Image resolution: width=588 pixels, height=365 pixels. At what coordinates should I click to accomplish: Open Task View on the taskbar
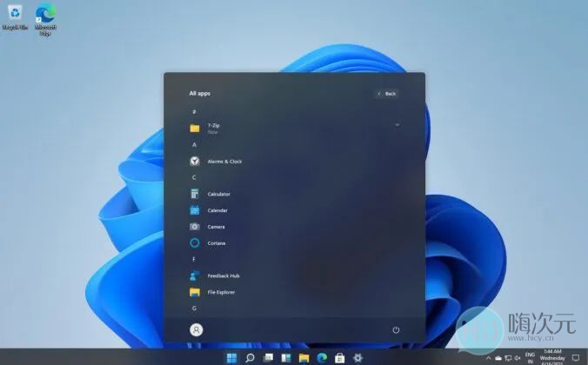coord(268,358)
